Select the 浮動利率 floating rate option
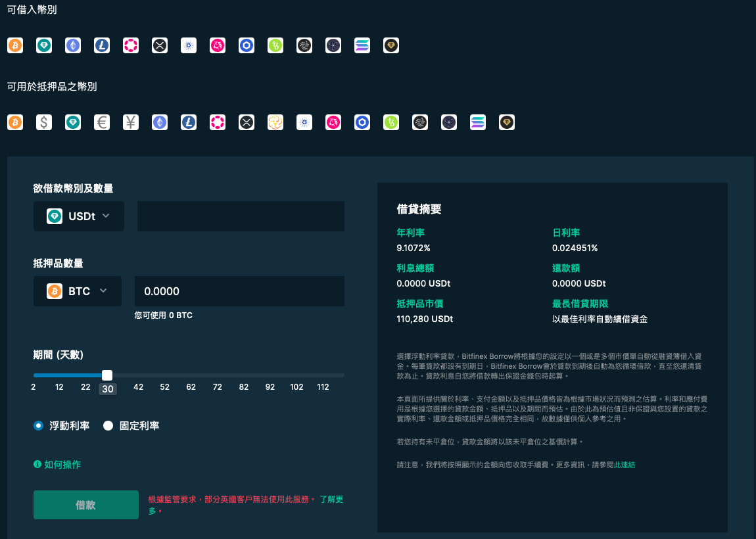This screenshot has height=539, width=756. 39,426
